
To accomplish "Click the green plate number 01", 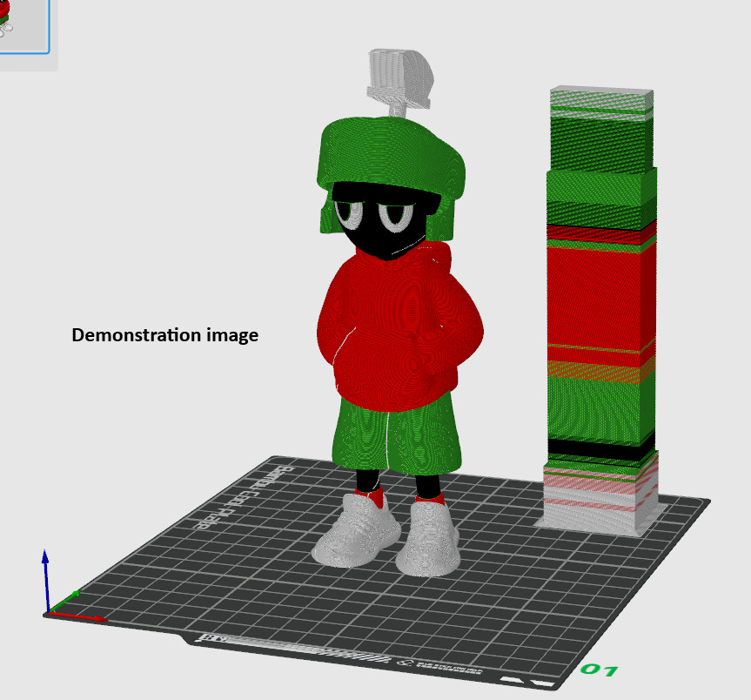I will (598, 670).
